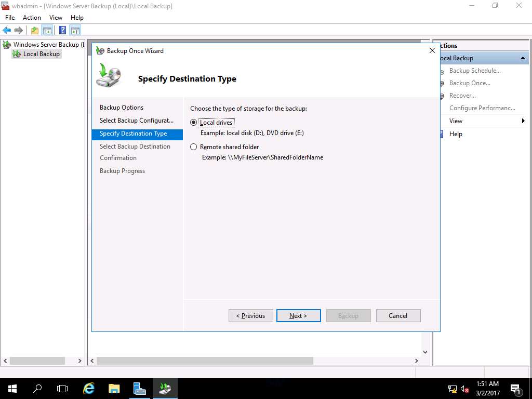
Task: Click the tree pane right scroll arrow
Action: (x=79, y=361)
